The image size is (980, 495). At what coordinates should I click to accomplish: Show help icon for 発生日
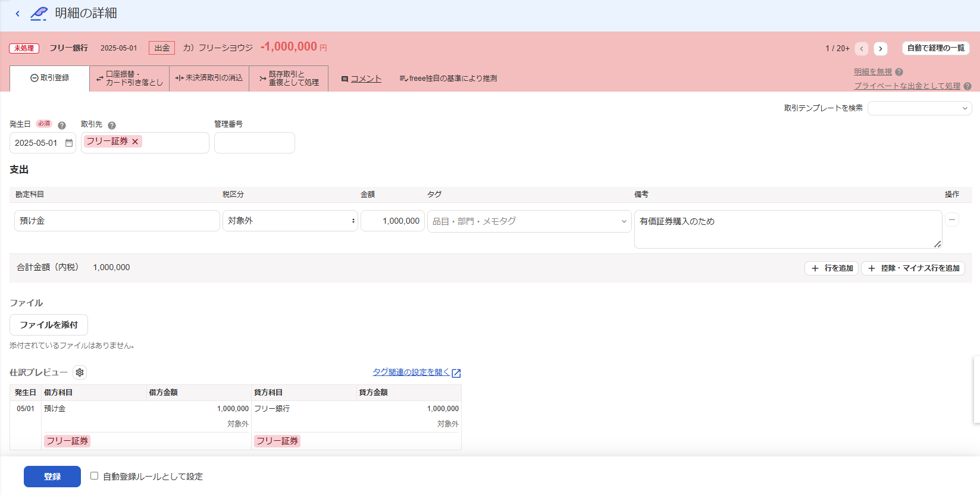coord(61,125)
